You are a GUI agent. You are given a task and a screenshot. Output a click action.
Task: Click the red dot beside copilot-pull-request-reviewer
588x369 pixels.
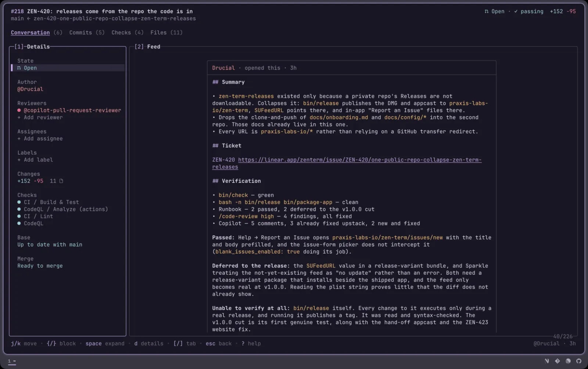19,110
